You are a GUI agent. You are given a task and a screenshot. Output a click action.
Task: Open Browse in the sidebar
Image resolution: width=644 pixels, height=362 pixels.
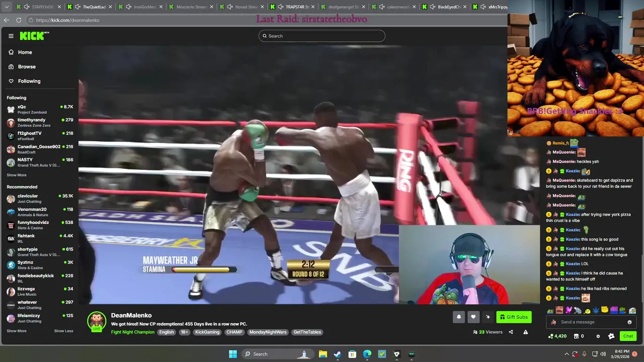pyautogui.click(x=22, y=66)
